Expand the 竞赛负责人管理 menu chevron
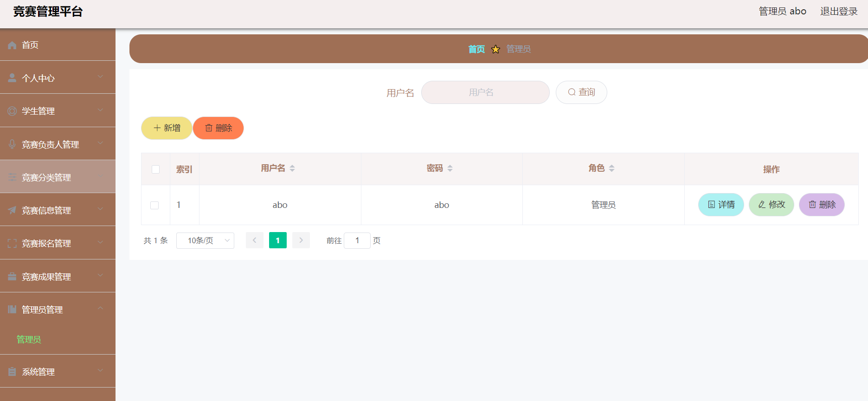Viewport: 868px width, 401px height. [100, 143]
